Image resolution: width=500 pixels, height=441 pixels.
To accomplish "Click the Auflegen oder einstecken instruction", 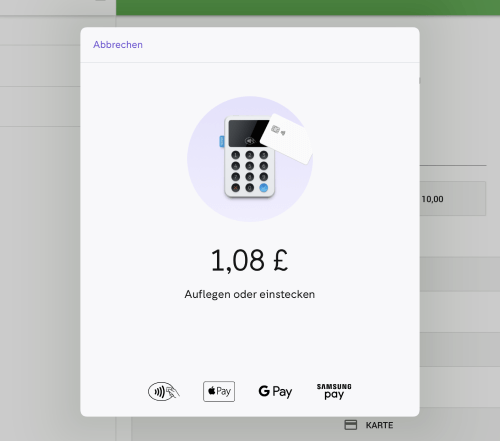I will click(250, 294).
